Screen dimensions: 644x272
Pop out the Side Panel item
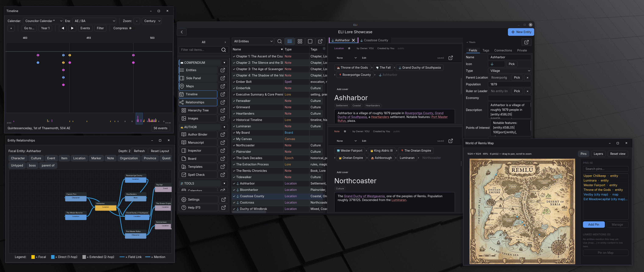(x=223, y=78)
